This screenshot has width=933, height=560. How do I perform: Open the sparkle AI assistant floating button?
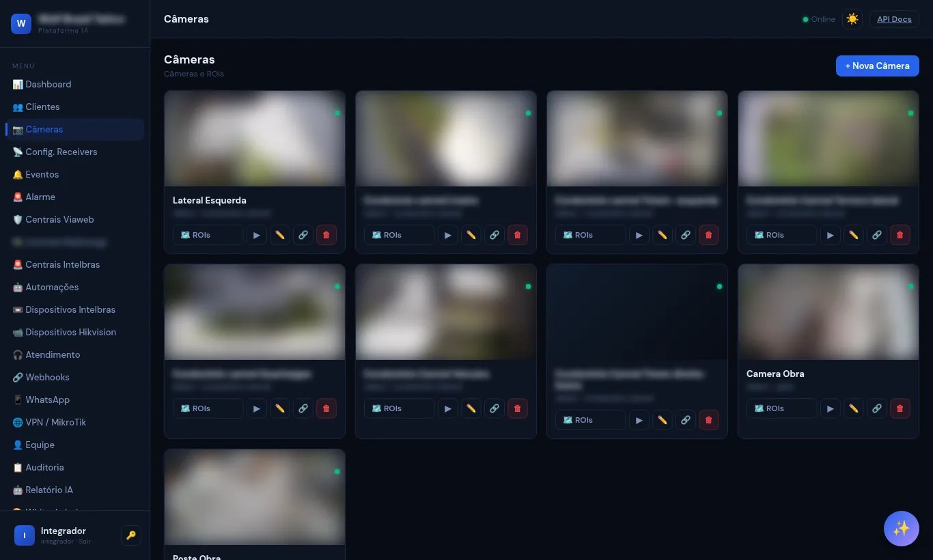[x=902, y=529]
